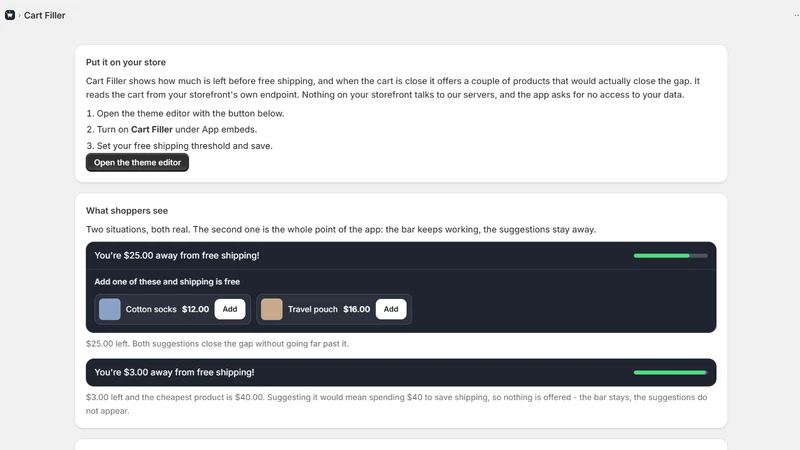Click the Cotton socks blue product thumbnail
Image resolution: width=800 pixels, height=450 pixels.
(110, 309)
